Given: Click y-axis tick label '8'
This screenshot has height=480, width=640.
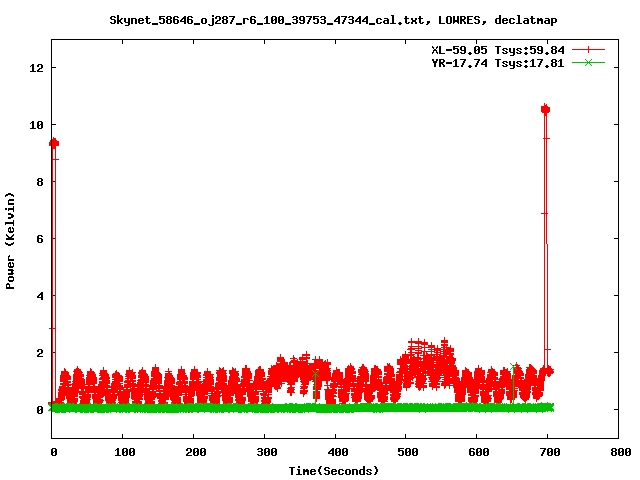Looking at the screenshot, I should click(40, 182).
